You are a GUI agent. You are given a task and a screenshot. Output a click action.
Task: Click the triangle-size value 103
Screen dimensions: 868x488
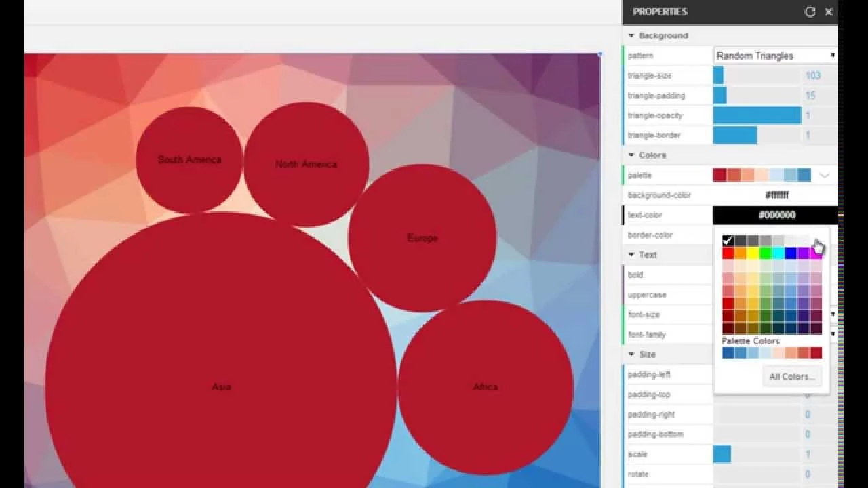pos(812,75)
